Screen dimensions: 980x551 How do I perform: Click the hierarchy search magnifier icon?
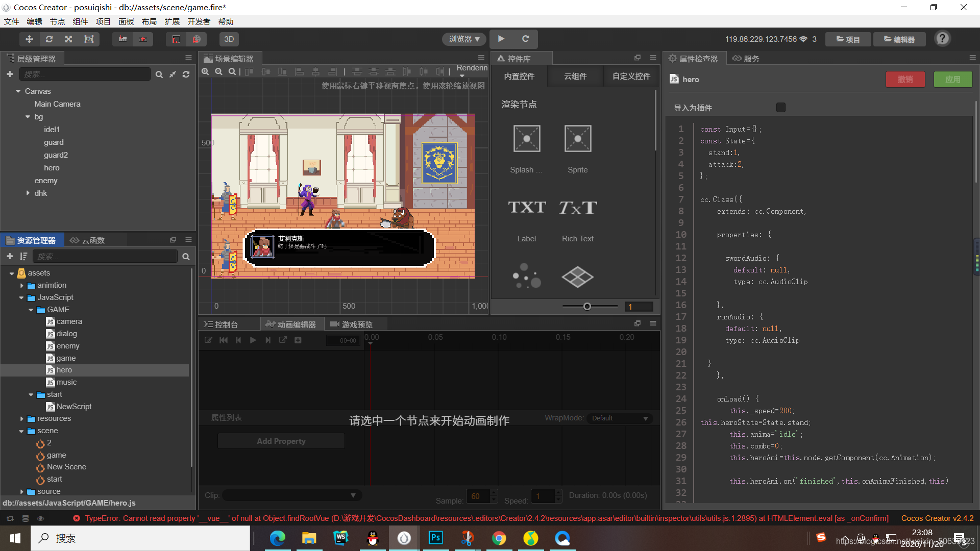tap(159, 74)
